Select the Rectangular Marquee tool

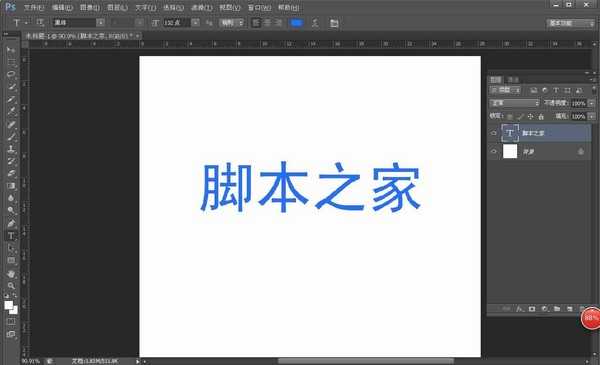tap(11, 62)
